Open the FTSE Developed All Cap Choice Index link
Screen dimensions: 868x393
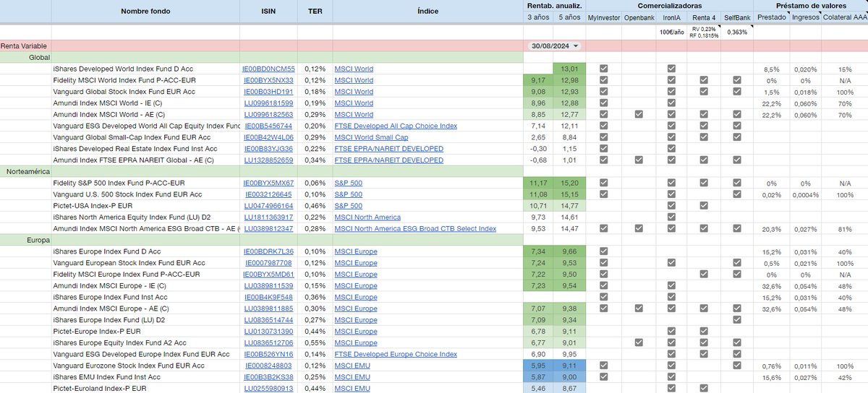pos(396,126)
